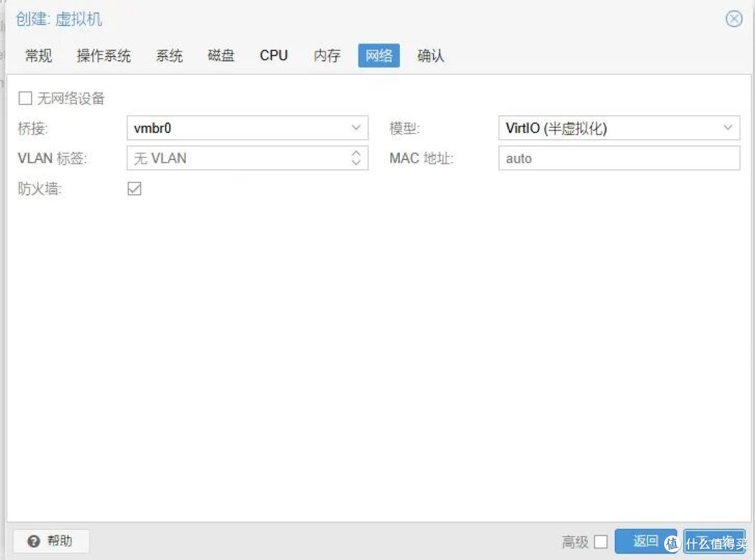The width and height of the screenshot is (755, 560).
Task: Click the 返回 back button
Action: click(645, 541)
